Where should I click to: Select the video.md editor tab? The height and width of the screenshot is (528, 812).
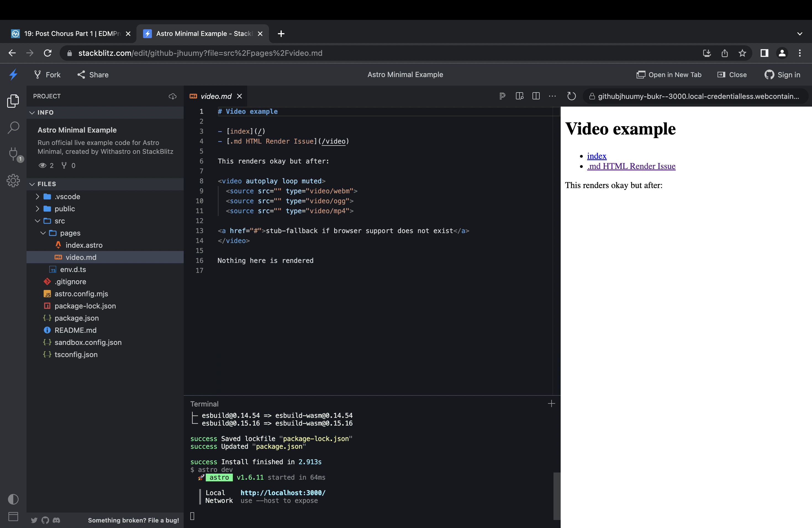pyautogui.click(x=215, y=96)
